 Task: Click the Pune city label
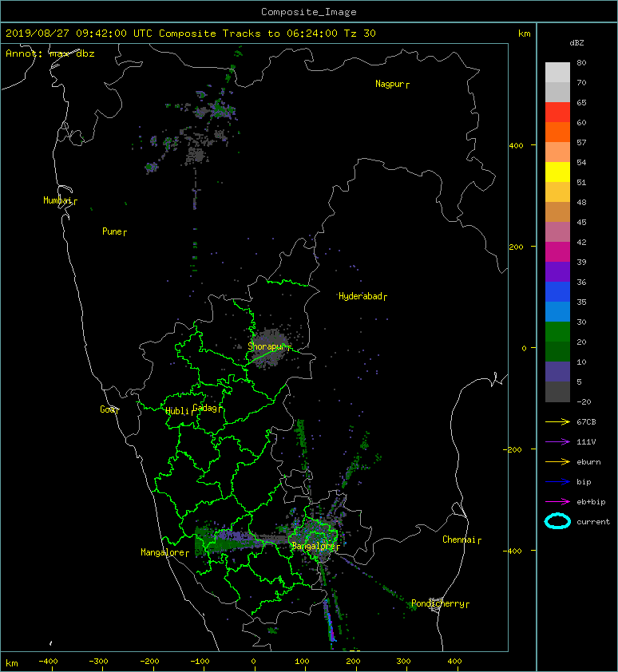pos(112,231)
